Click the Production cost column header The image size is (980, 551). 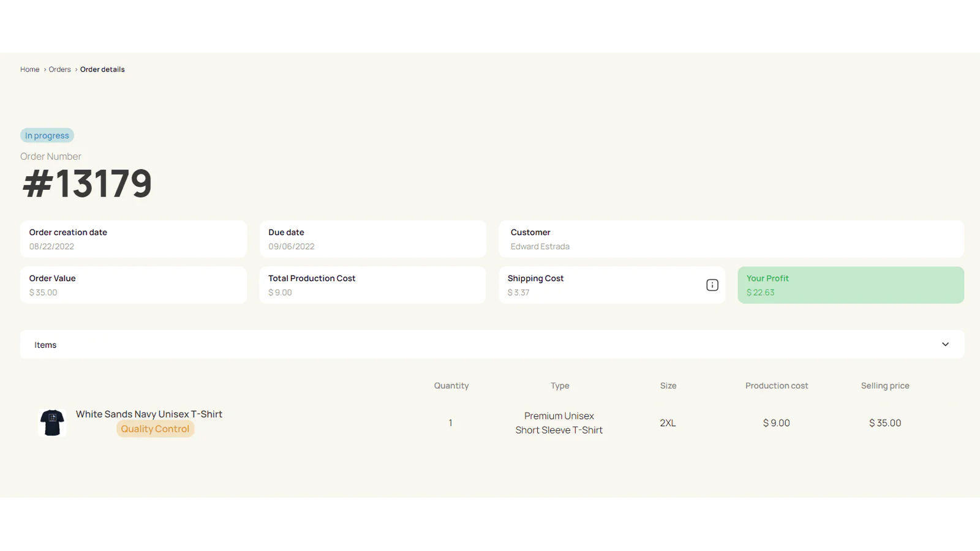(776, 386)
